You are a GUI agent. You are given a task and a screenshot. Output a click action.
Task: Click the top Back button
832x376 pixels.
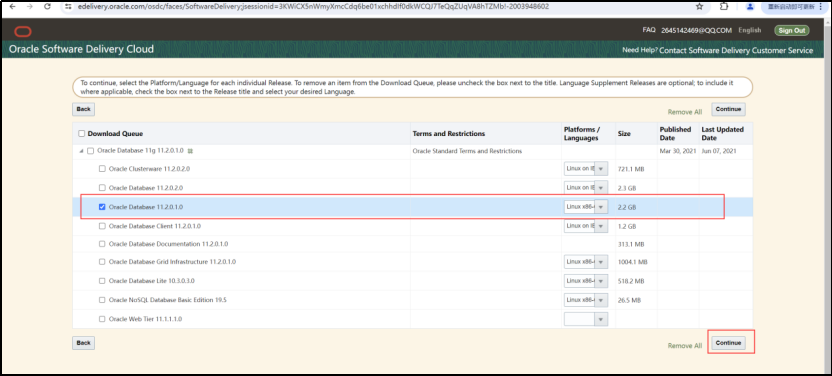83,109
